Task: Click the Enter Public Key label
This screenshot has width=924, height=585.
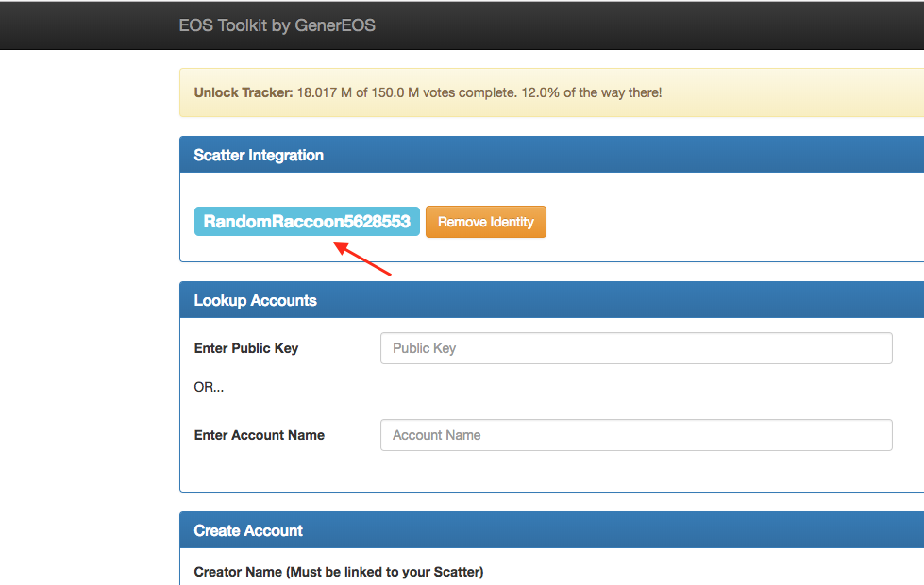Action: pyautogui.click(x=246, y=348)
